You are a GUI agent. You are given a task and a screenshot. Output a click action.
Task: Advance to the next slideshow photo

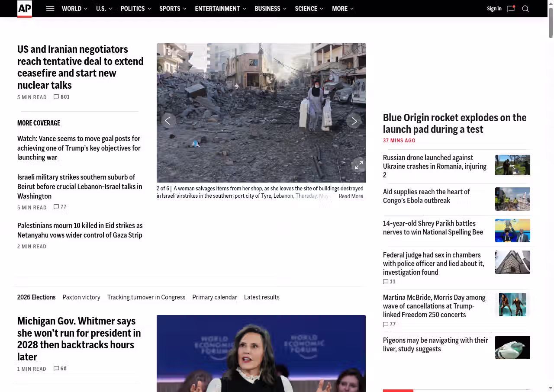[x=354, y=121]
